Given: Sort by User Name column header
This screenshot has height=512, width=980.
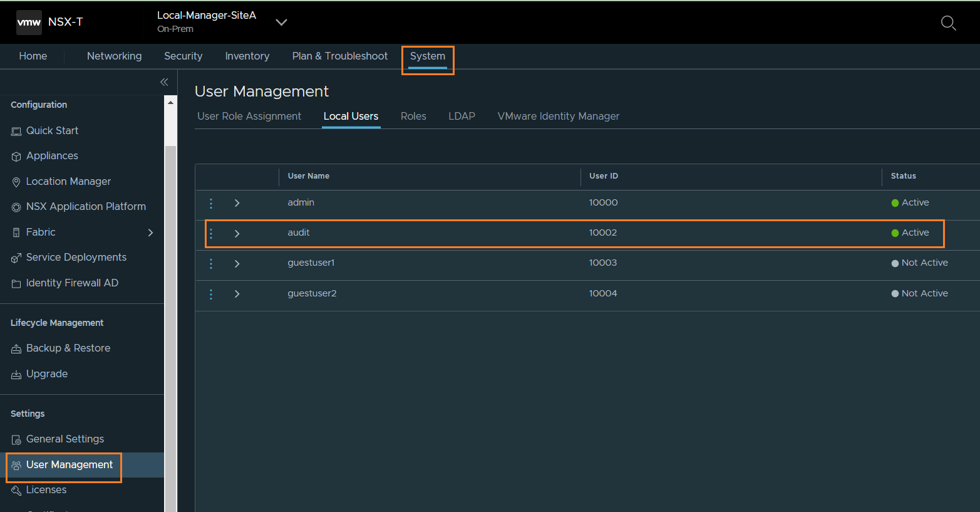Looking at the screenshot, I should point(309,176).
